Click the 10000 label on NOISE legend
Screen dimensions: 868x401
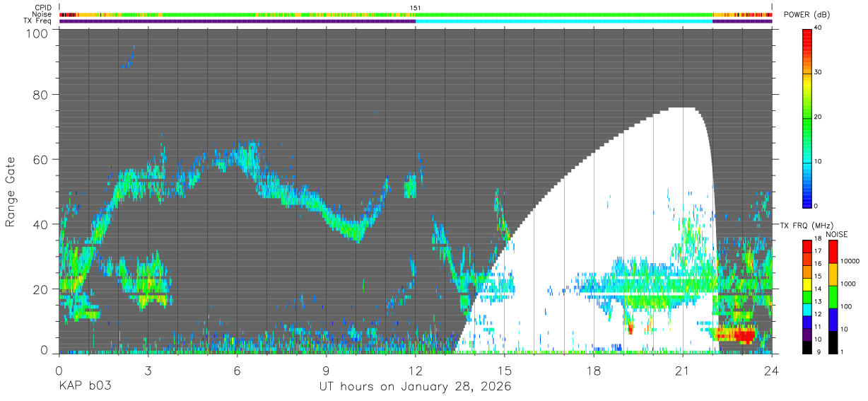tap(850, 261)
